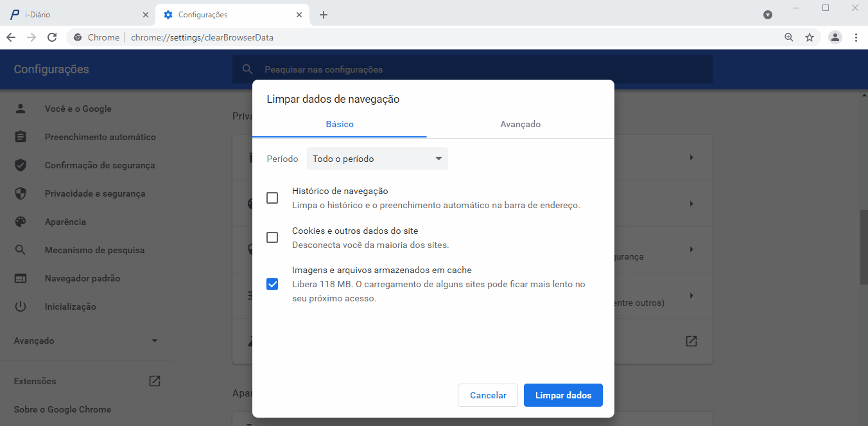This screenshot has width=868, height=426.
Task: Click the search icon in settings search bar
Action: coord(248,69)
